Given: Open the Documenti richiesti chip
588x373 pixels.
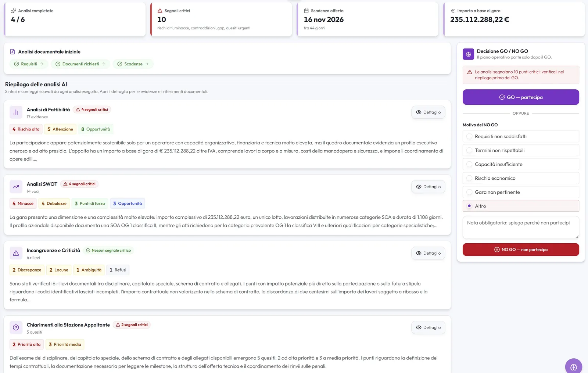Looking at the screenshot, I should pos(80,64).
